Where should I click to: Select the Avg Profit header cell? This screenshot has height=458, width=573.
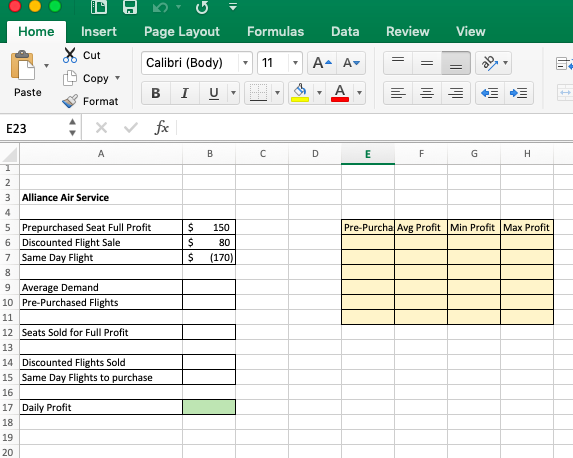421,227
